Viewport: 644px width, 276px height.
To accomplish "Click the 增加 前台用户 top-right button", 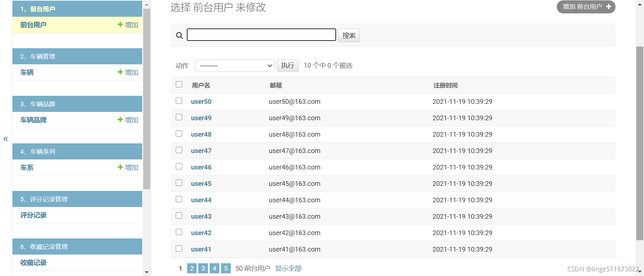I will coord(586,7).
